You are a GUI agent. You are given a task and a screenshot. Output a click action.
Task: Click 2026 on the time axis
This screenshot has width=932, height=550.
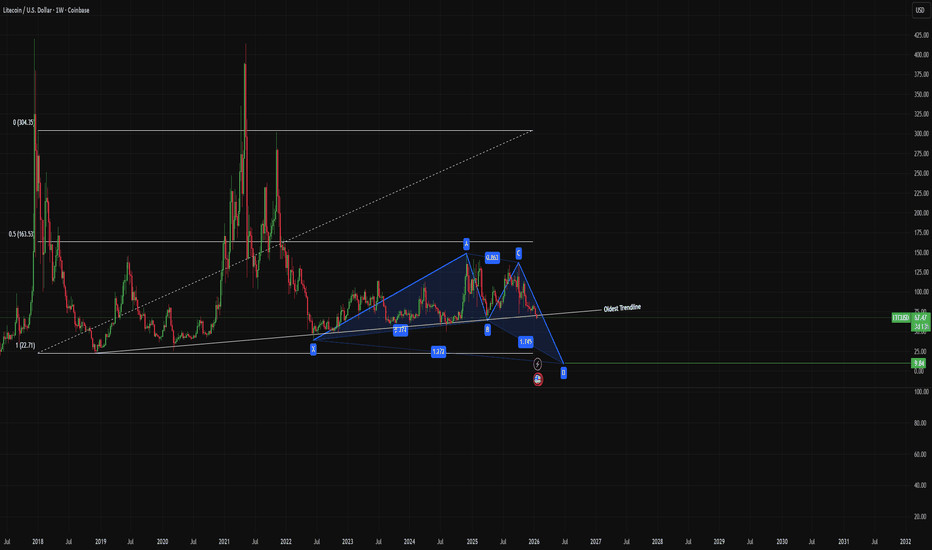tap(534, 540)
